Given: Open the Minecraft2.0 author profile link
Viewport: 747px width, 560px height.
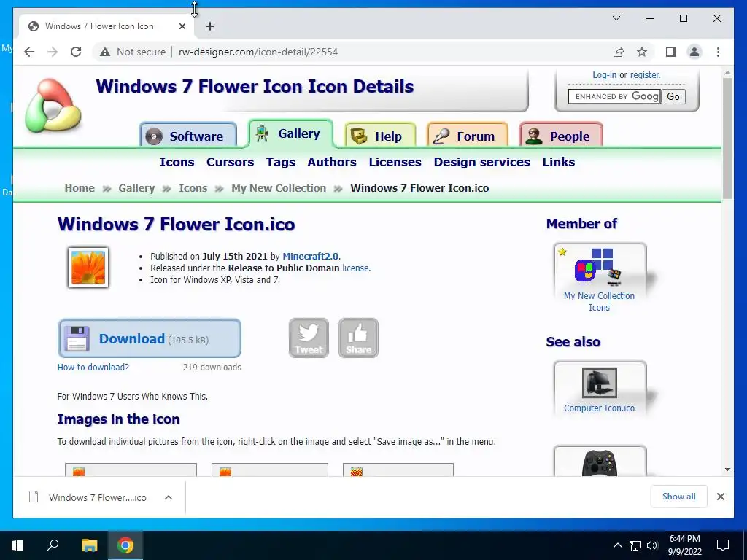Looking at the screenshot, I should tap(311, 256).
